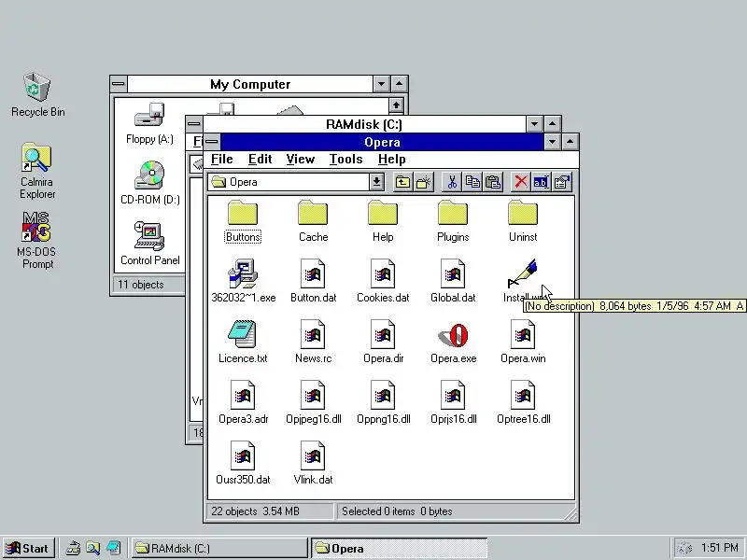Click the RAMdisk (C:) window title bar
Screen dimensions: 747x560
[x=364, y=124]
